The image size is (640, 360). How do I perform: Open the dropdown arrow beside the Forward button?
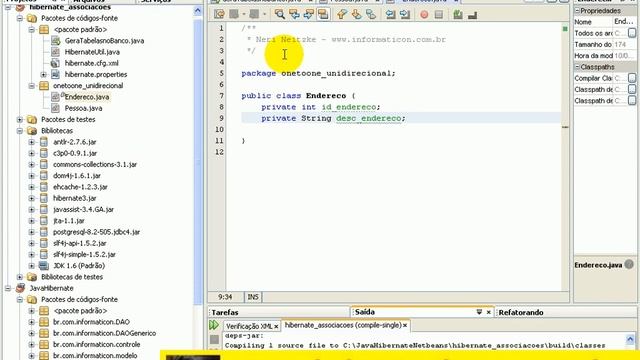tap(264, 15)
